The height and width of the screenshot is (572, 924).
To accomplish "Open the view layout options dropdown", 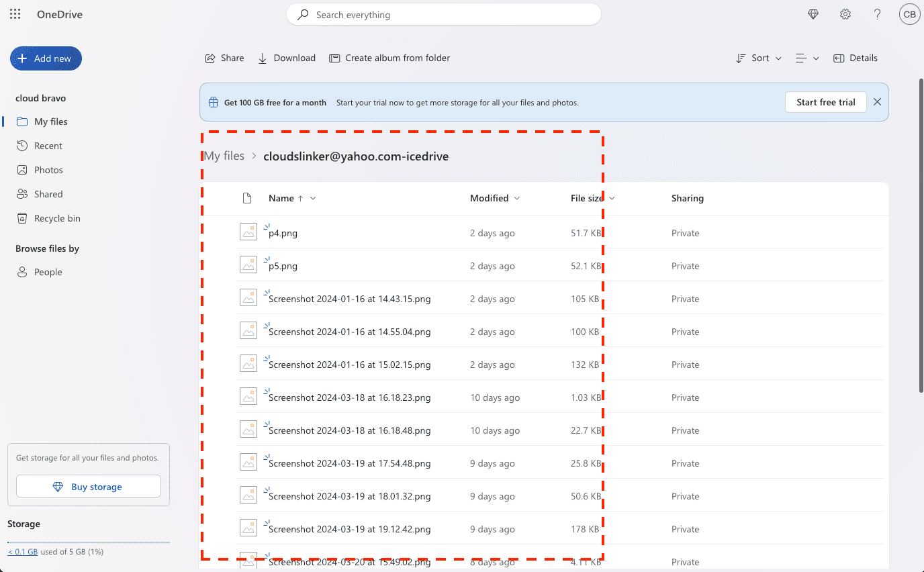I will (x=807, y=58).
